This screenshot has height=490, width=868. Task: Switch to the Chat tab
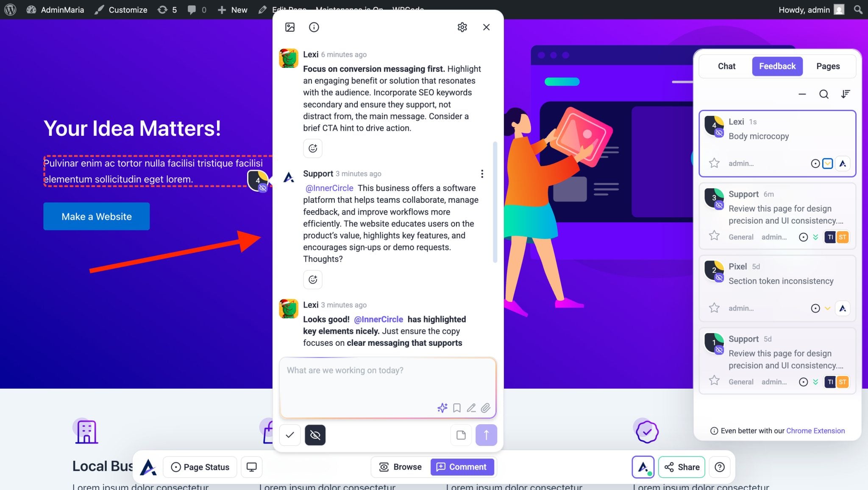click(x=726, y=66)
